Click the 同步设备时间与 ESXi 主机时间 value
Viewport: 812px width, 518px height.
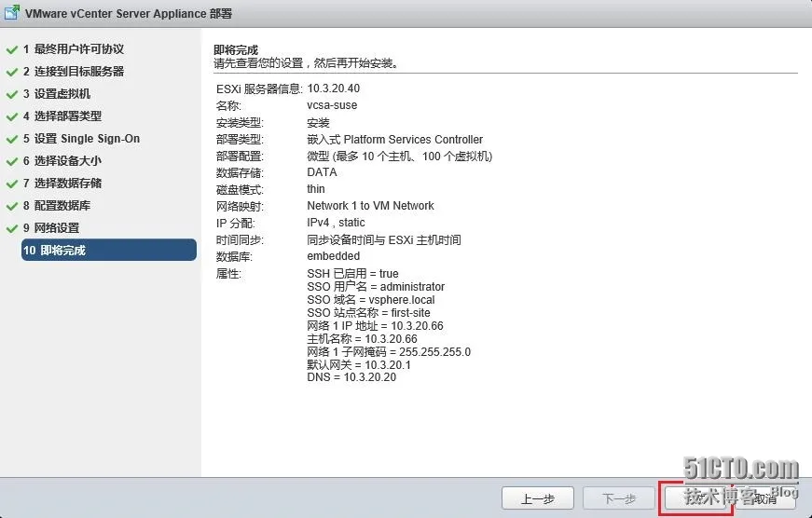point(384,239)
